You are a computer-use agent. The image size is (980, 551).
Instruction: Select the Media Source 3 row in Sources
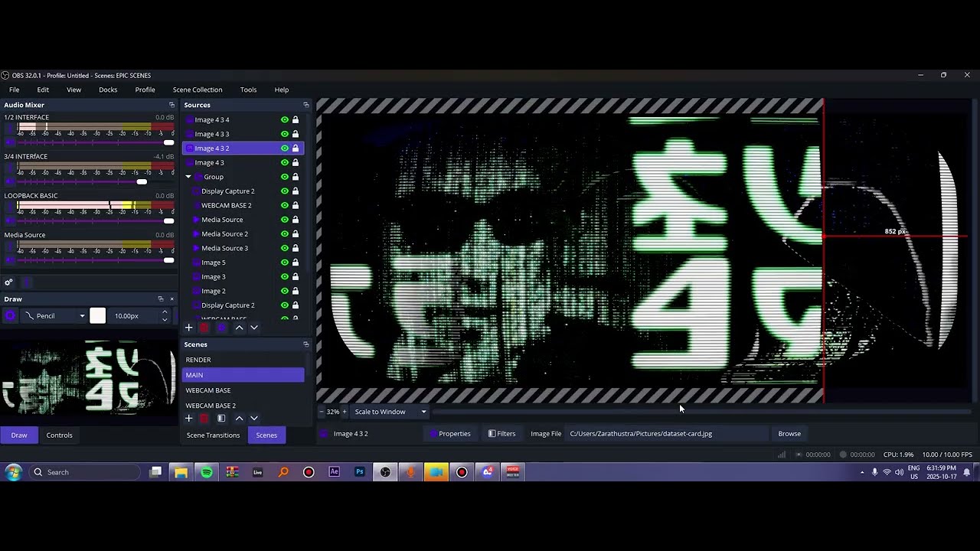click(x=243, y=248)
